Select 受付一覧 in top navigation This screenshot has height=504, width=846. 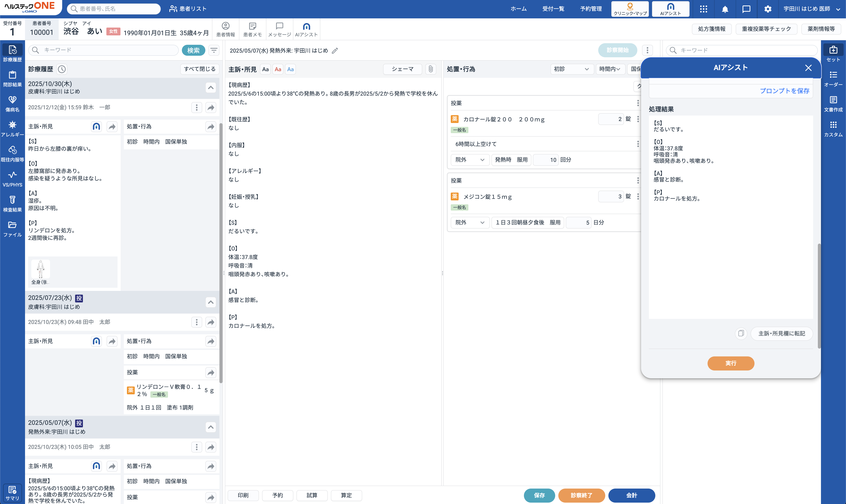[554, 9]
